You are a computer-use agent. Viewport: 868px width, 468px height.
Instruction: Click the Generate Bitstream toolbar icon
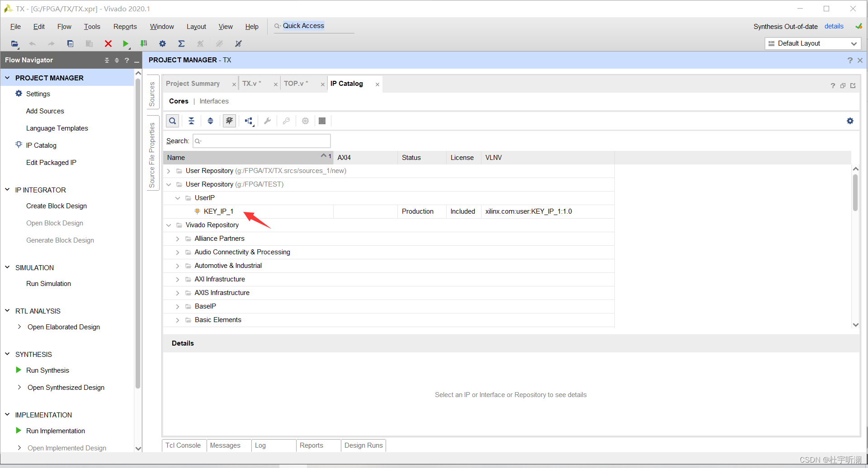[144, 44]
